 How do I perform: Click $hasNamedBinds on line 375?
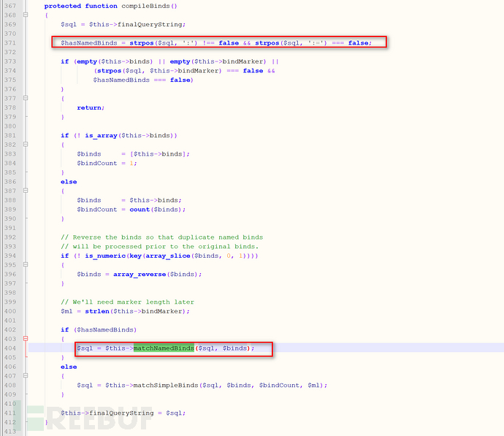coord(121,80)
